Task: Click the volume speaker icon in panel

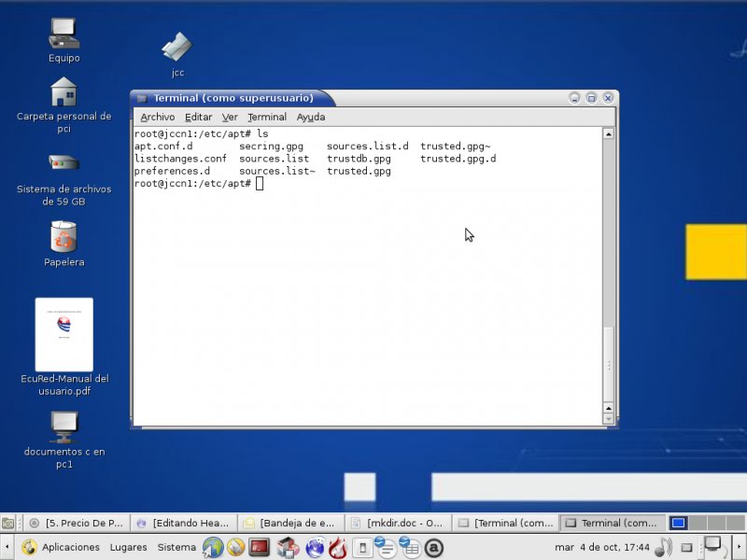Action: tap(663, 547)
